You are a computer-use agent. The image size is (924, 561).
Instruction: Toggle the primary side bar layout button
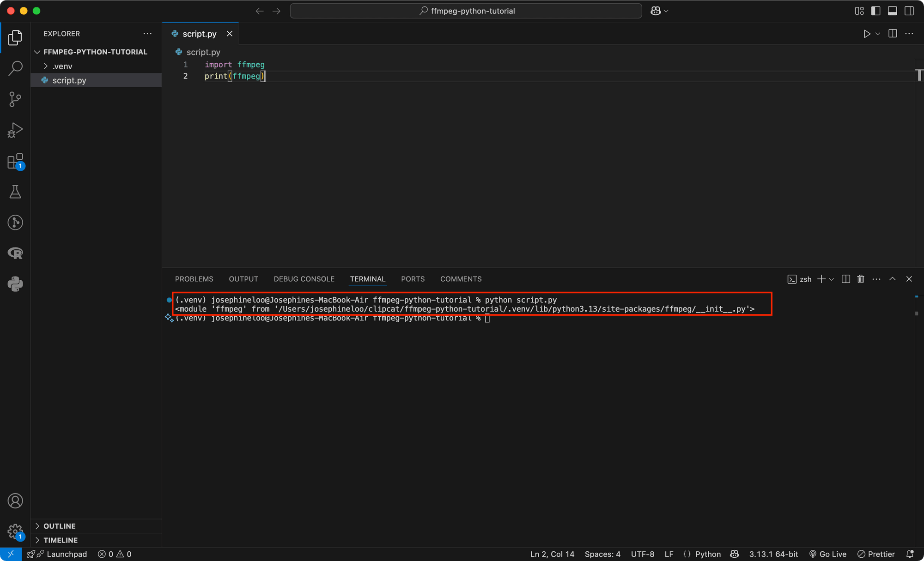point(875,11)
